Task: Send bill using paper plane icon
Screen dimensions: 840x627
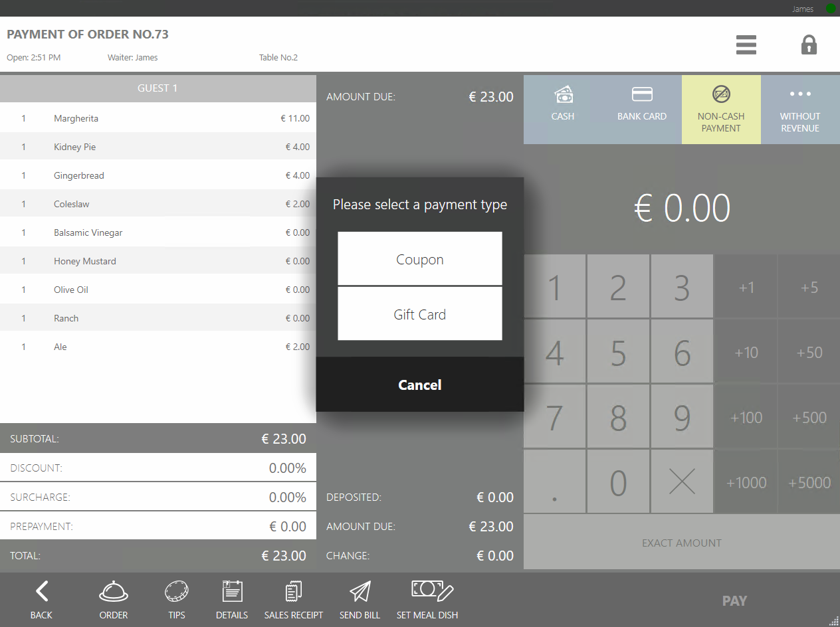Action: click(360, 600)
